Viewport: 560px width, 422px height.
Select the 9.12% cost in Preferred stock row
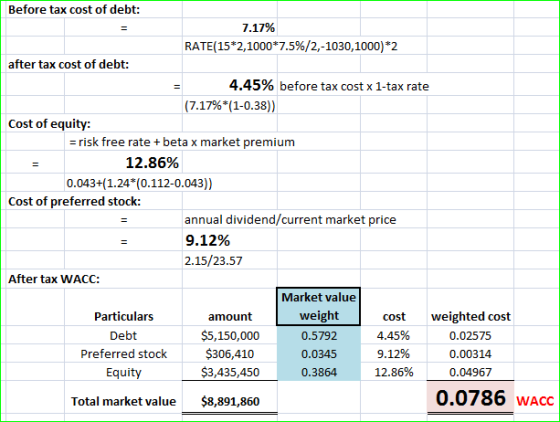(393, 354)
